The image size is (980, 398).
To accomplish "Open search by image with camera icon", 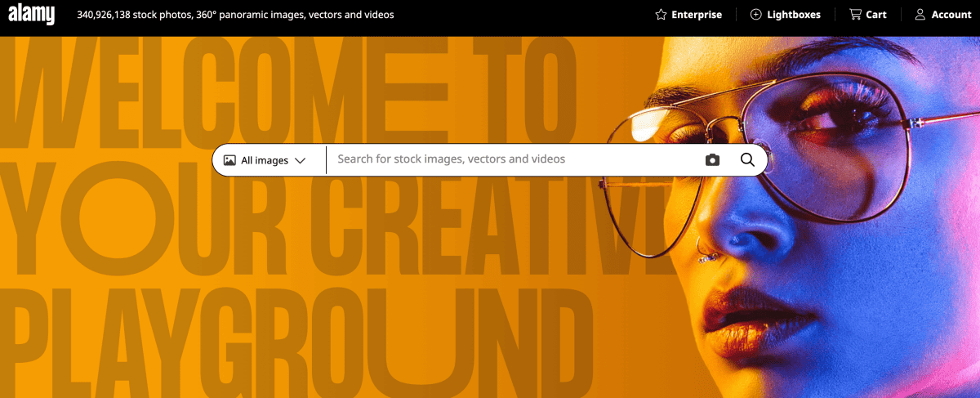I will pyautogui.click(x=712, y=160).
